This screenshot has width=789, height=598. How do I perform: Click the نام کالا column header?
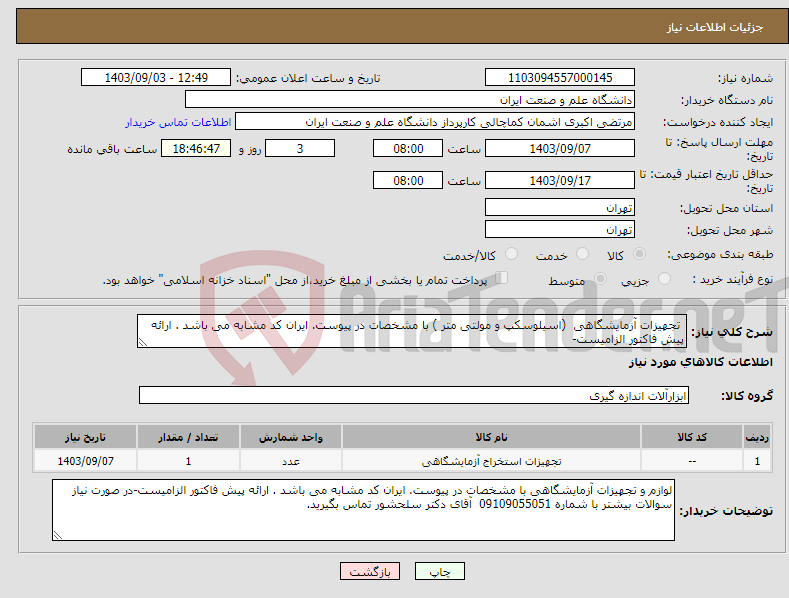point(491,437)
